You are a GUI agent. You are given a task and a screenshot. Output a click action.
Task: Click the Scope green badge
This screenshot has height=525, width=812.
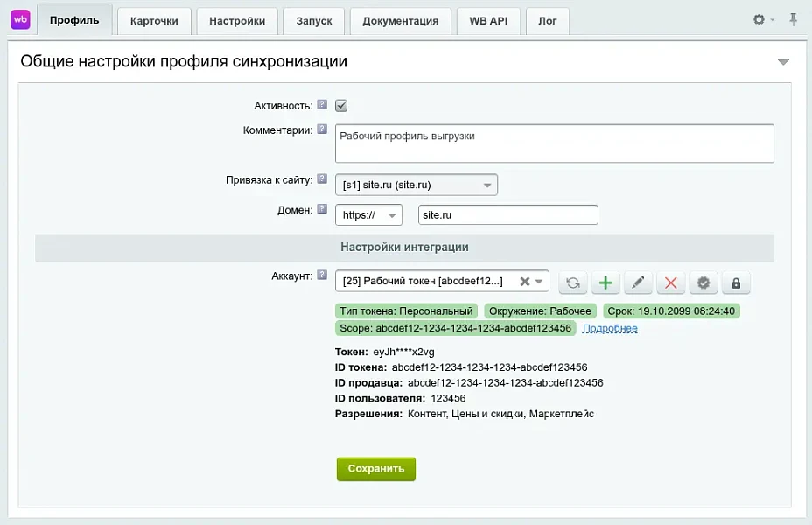pos(455,328)
